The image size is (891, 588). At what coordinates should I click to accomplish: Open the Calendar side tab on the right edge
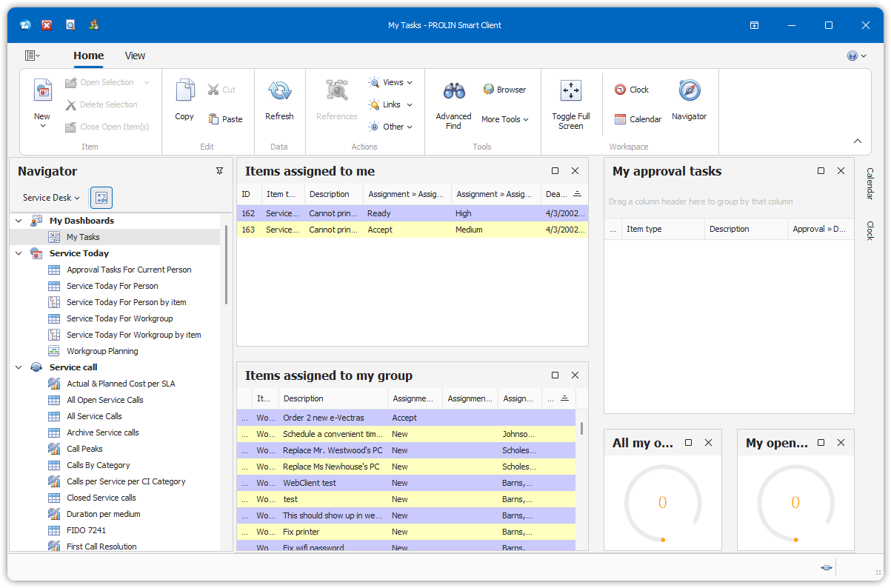[x=870, y=183]
